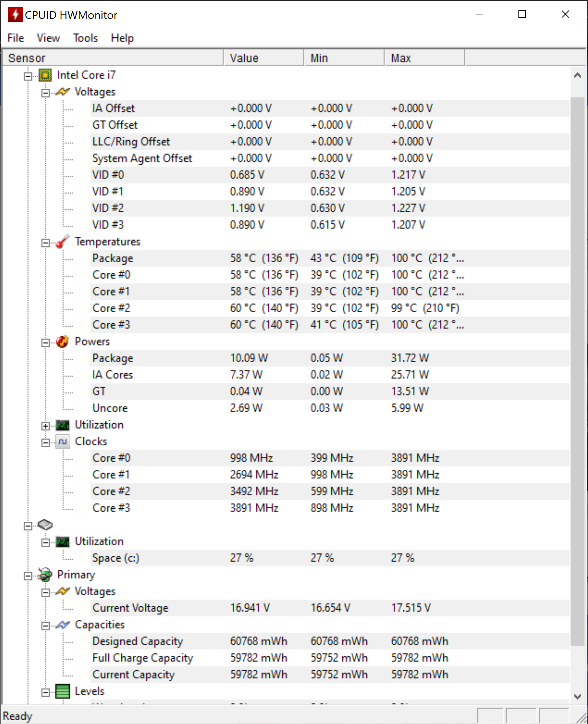Image resolution: width=588 pixels, height=724 pixels.
Task: Collapse the CPU Voltages group
Action: pyautogui.click(x=45, y=93)
